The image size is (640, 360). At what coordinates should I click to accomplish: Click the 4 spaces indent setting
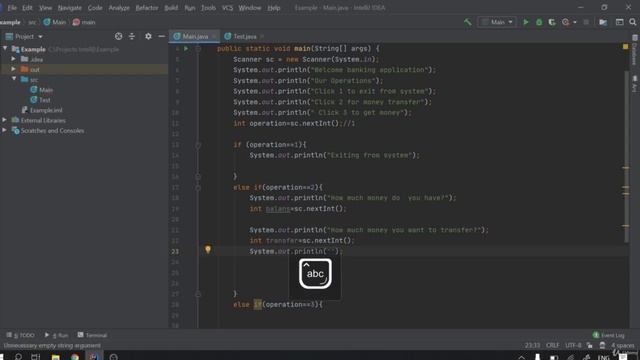click(623, 345)
